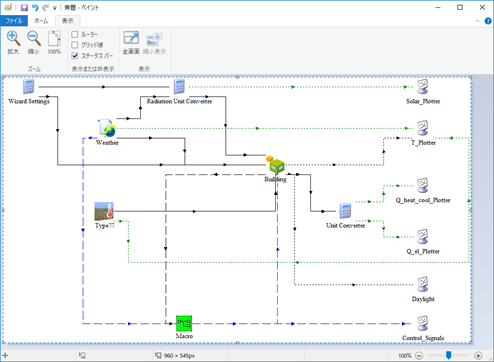The height and width of the screenshot is (362, 494).
Task: Click the redo arrow in title bar
Action: coord(46,7)
